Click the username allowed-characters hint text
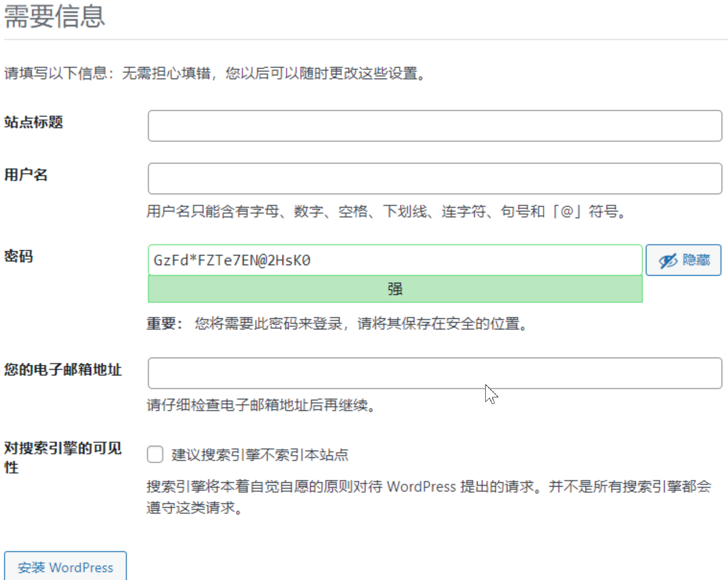 tap(386, 211)
